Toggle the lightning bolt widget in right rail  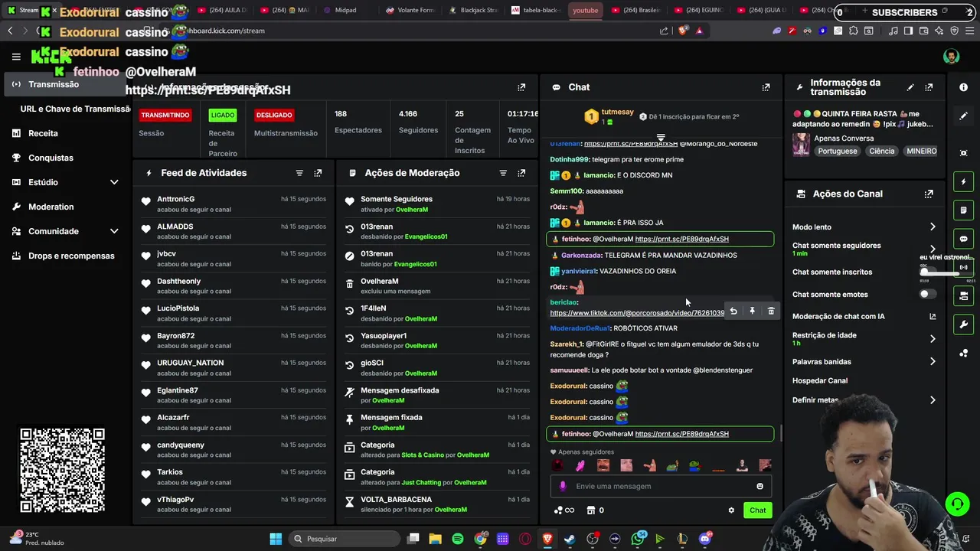click(964, 182)
